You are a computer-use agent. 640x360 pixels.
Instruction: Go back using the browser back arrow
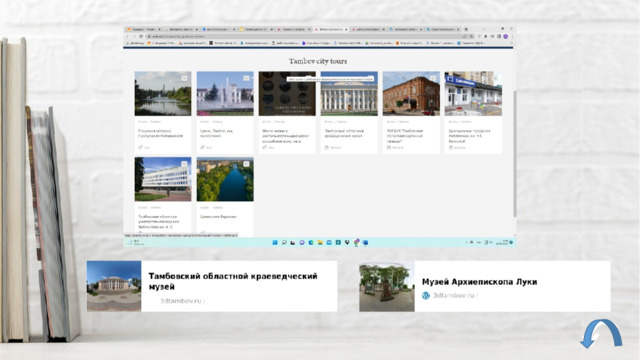(127, 36)
